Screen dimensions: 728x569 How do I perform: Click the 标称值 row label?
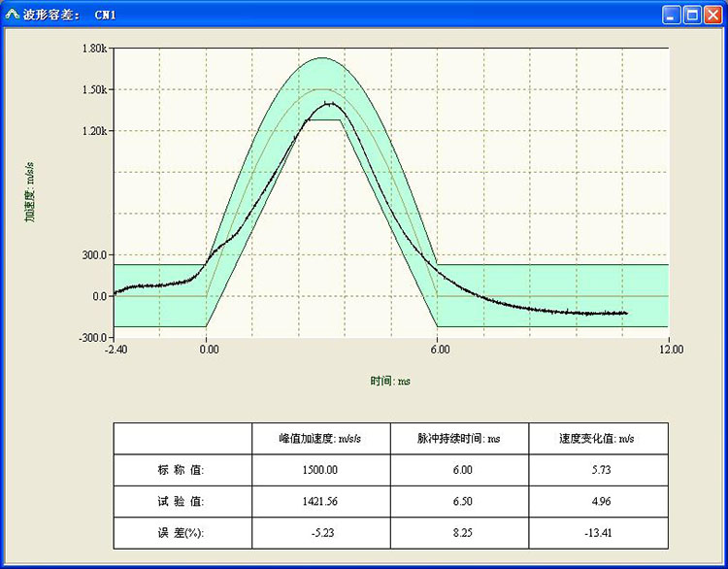[182, 470]
